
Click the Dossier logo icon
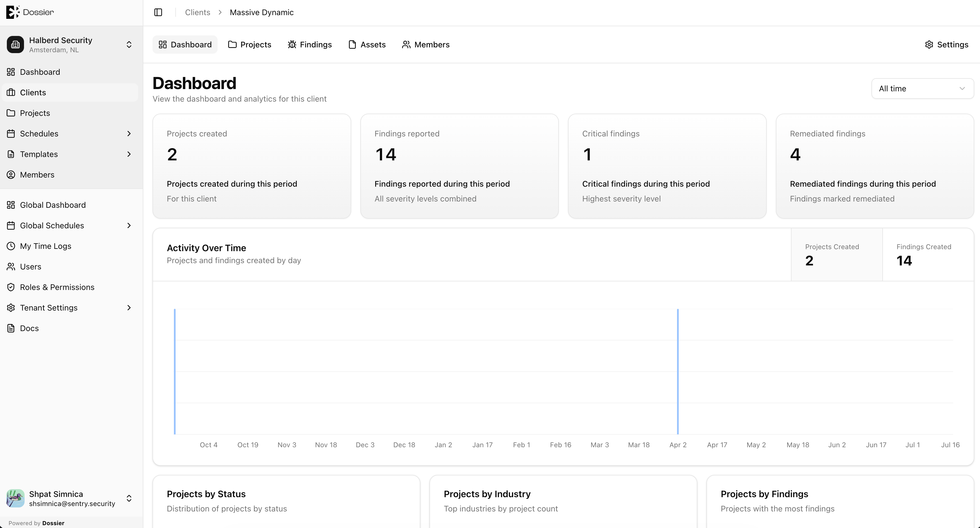[13, 12]
